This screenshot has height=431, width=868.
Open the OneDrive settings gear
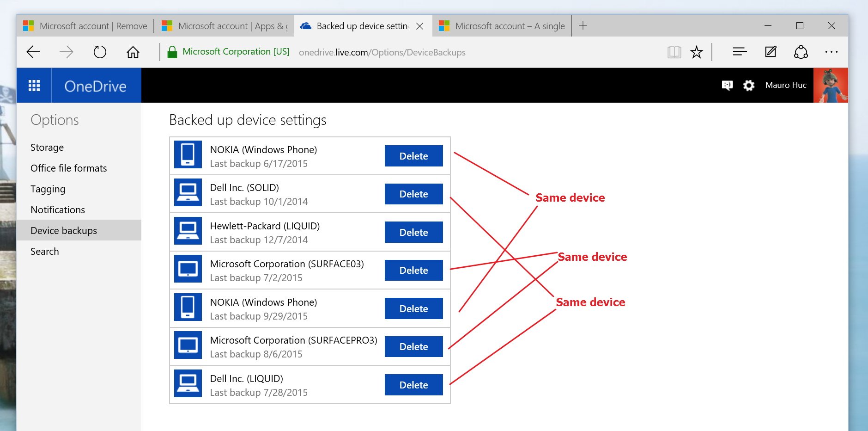pos(749,86)
